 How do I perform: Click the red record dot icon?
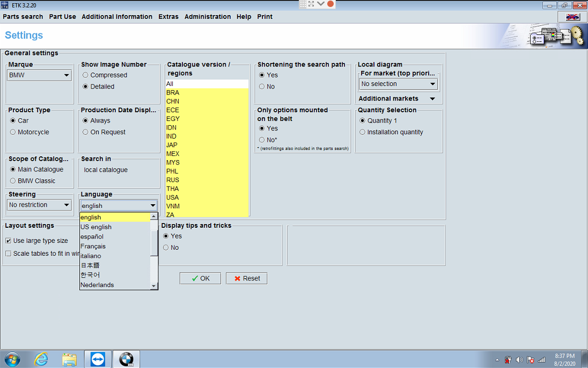coord(330,4)
